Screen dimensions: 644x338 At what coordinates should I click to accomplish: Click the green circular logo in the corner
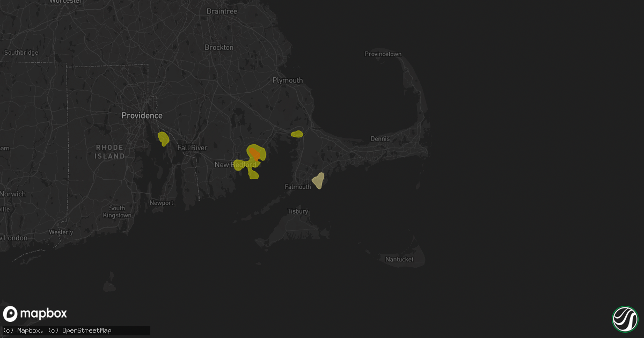(625, 319)
